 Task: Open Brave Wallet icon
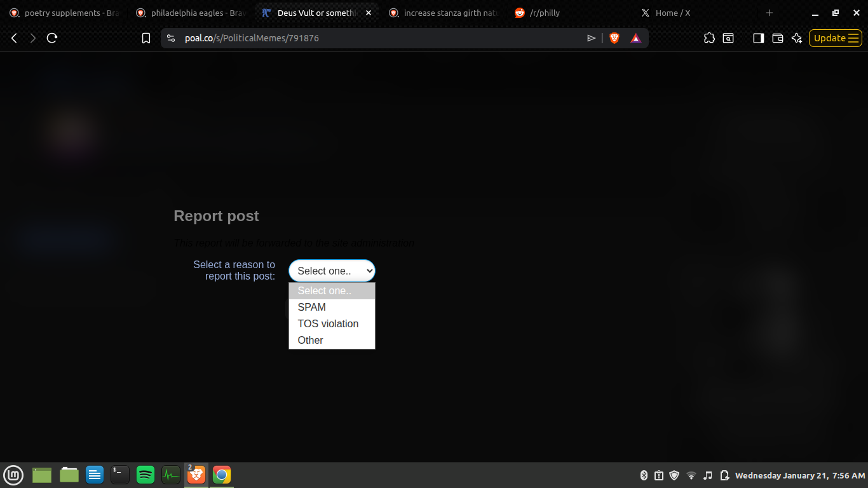tap(777, 38)
